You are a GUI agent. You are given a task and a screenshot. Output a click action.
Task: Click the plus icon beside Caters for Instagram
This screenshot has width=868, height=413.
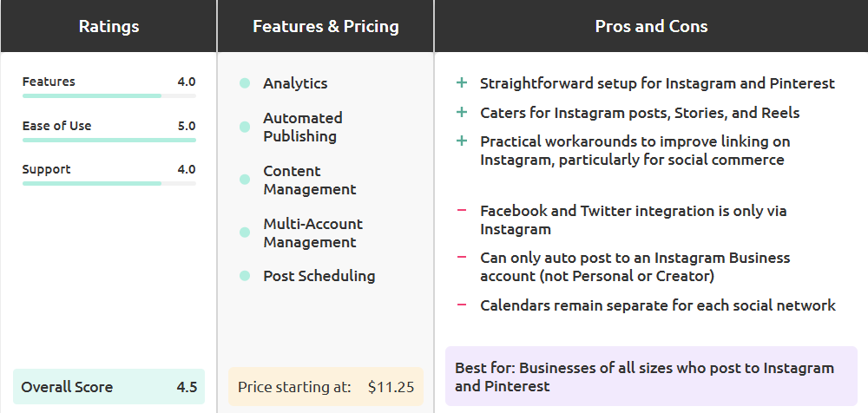[x=462, y=113]
